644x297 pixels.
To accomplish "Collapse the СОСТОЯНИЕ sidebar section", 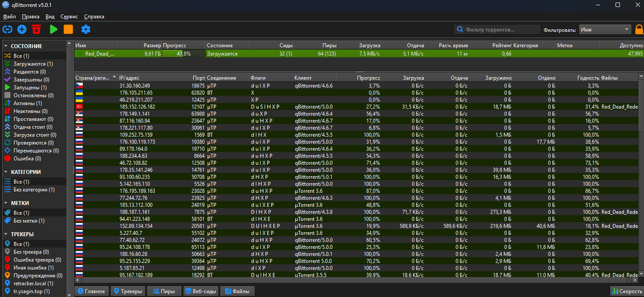I will click(7, 46).
